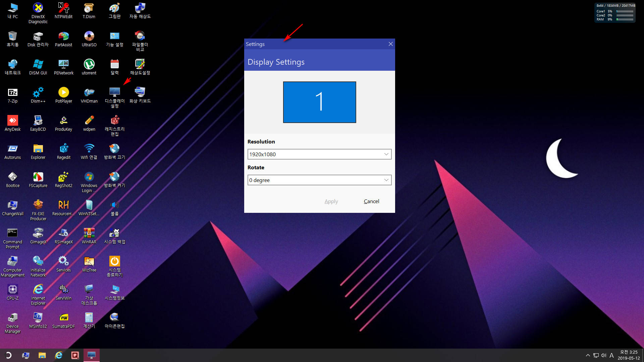Screen dimensions: 644x362
Task: Launch utorrent desktop icon
Action: coord(89,67)
